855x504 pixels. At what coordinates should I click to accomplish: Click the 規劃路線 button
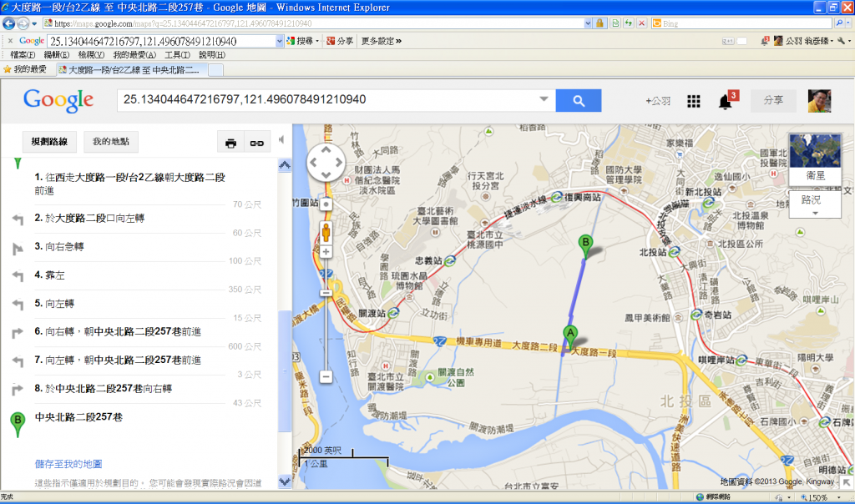coord(49,142)
